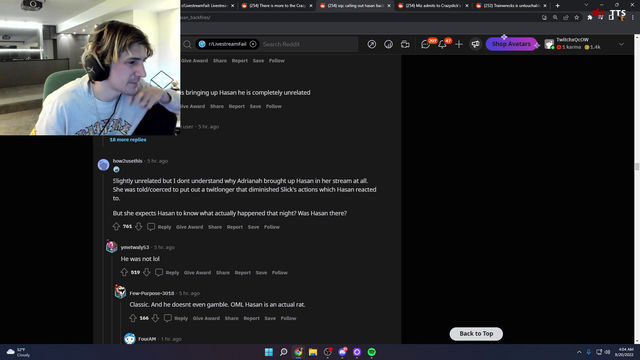Click username Few-Purpose-3018
The height and width of the screenshot is (360, 640).
pyautogui.click(x=152, y=293)
